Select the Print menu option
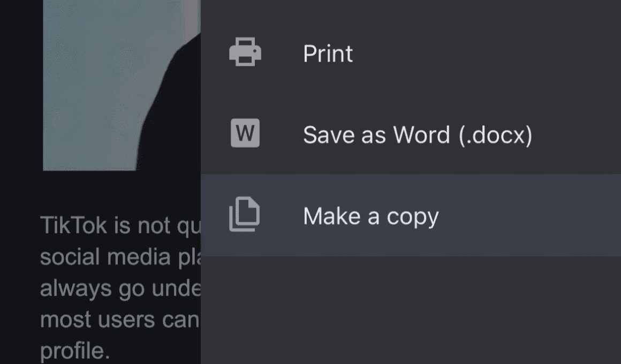Screen dimensions: 621x364 (x=411, y=52)
